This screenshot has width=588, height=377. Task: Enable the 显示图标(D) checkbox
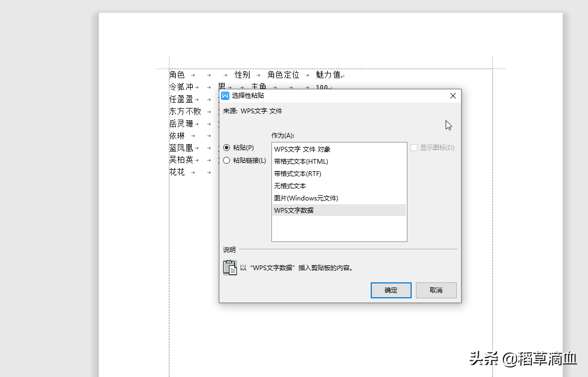(x=414, y=148)
